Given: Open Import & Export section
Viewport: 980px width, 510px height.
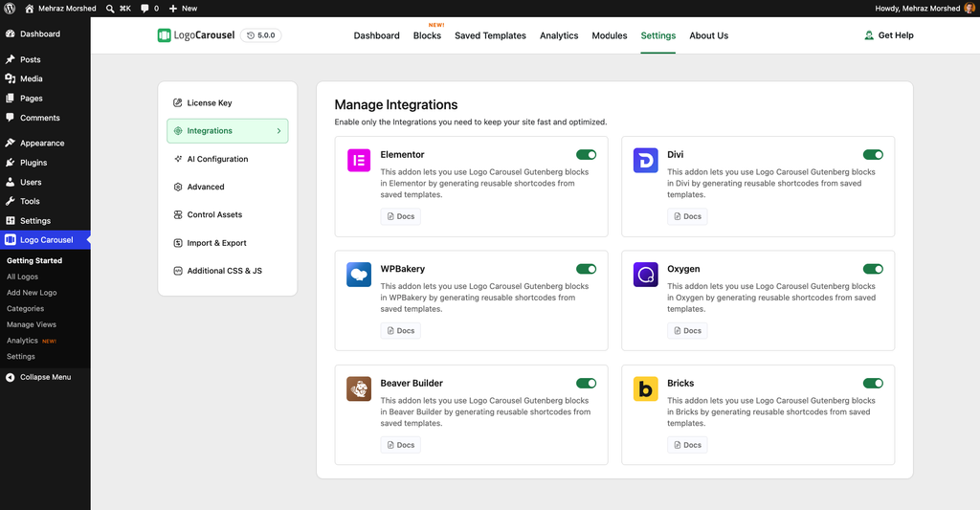Looking at the screenshot, I should (x=228, y=243).
